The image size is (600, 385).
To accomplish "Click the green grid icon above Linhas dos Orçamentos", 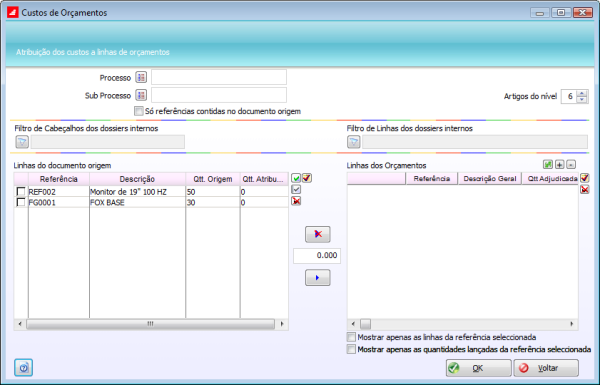I will (548, 165).
